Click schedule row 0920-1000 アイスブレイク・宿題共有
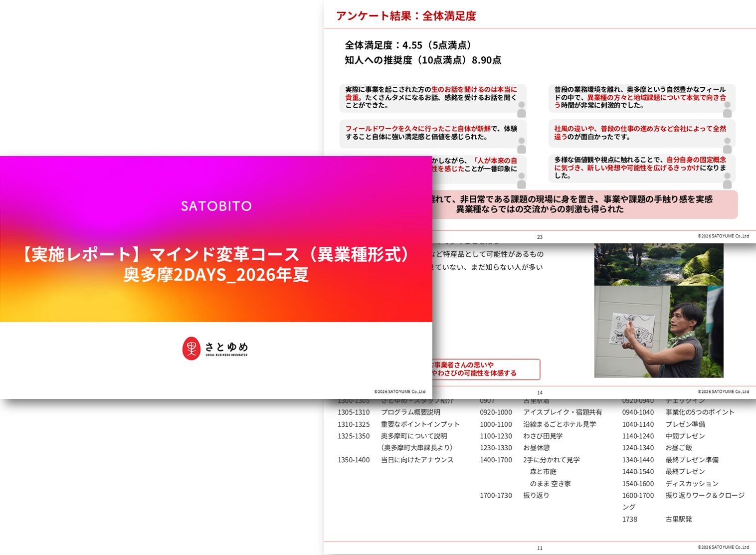The height and width of the screenshot is (555, 756). point(541,412)
